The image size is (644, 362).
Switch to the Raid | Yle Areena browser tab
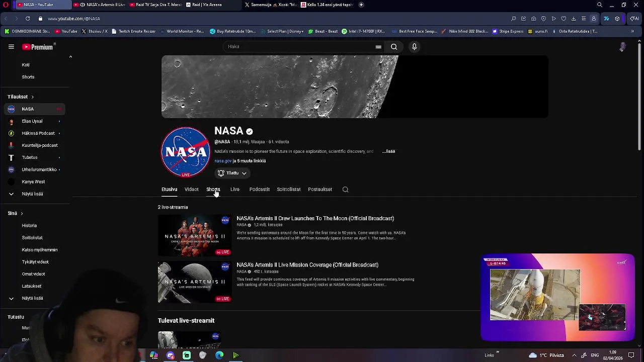[x=212, y=5]
